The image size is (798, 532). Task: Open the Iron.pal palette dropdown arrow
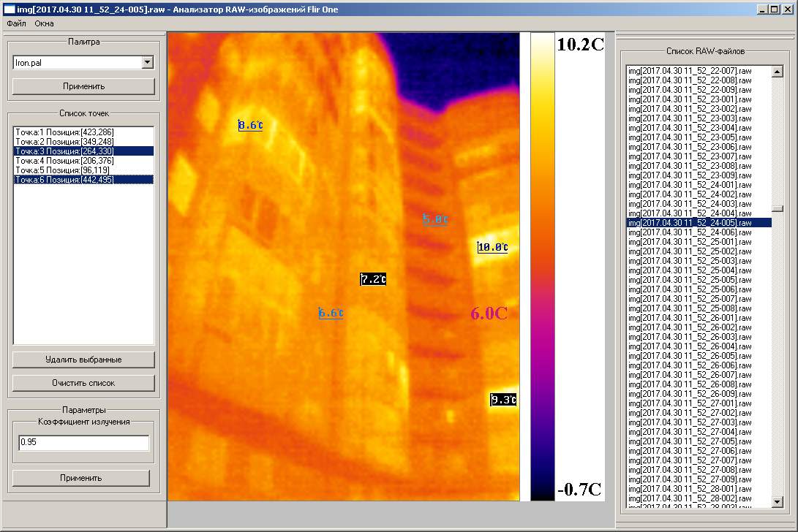coord(147,63)
